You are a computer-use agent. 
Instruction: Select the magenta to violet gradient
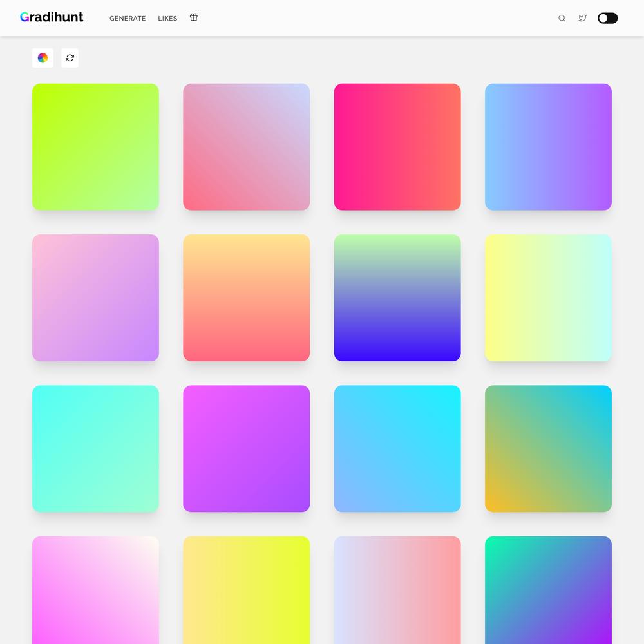(x=247, y=448)
